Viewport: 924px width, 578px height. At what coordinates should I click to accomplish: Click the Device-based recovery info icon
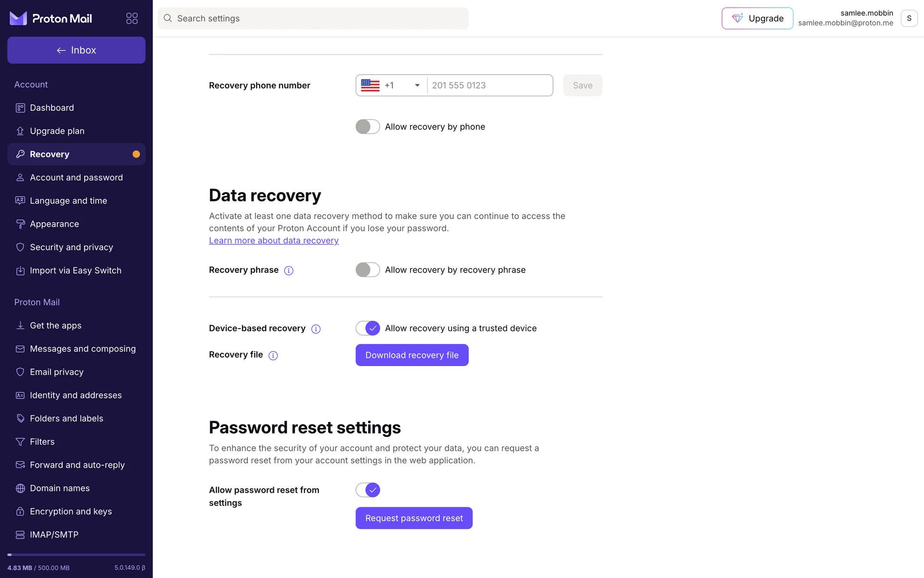click(316, 329)
